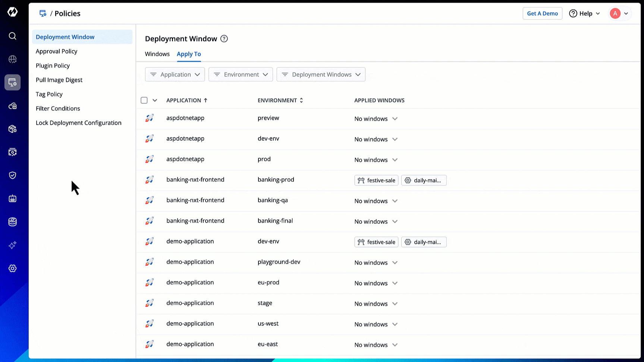
Task: Open the sparkle AI icon in sidebar
Action: [12, 245]
